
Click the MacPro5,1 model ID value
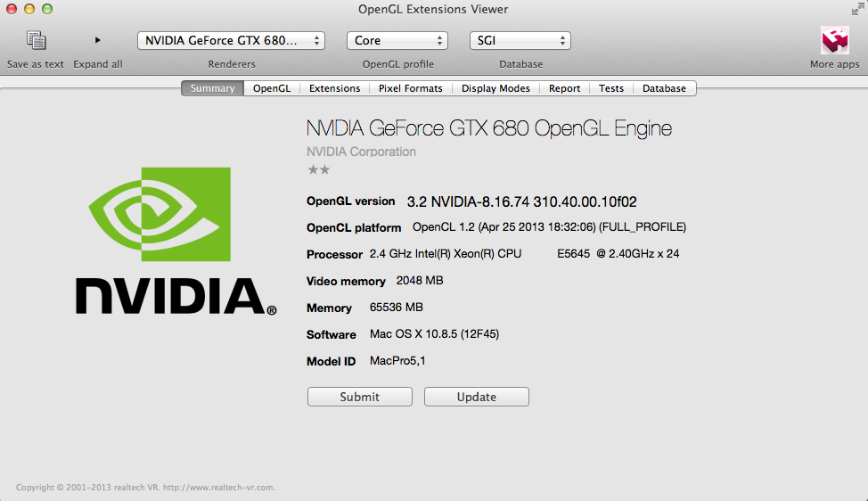point(397,361)
